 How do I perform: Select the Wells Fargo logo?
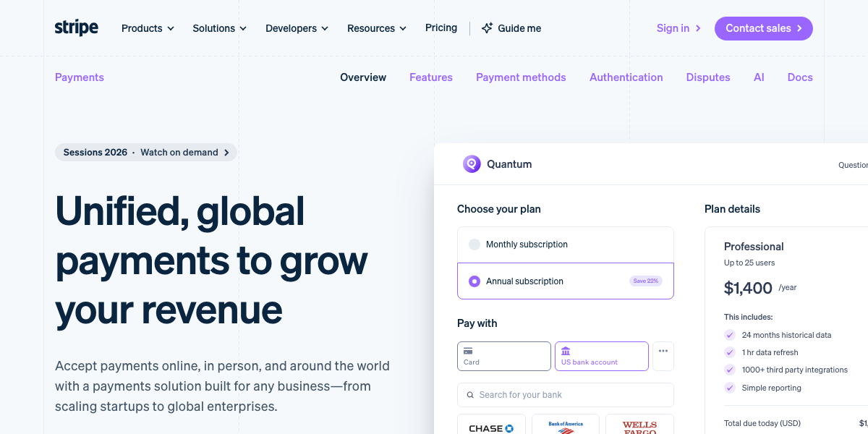point(639,427)
